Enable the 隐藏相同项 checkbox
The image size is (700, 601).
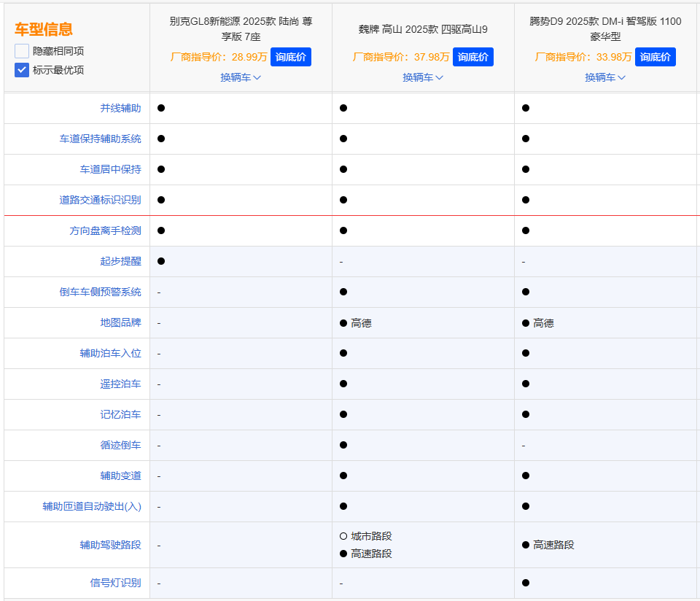pyautogui.click(x=22, y=51)
